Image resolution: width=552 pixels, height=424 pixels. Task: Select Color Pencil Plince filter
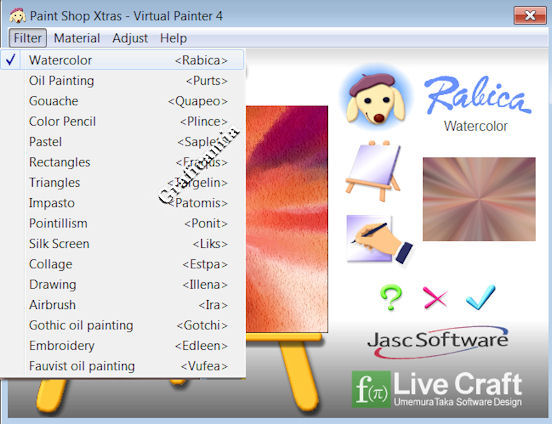tap(122, 121)
